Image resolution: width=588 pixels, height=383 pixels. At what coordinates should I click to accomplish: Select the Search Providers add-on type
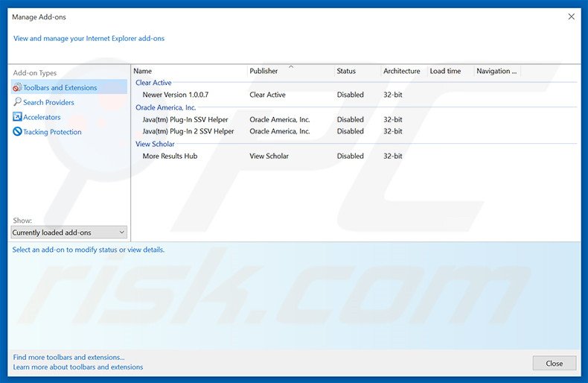tap(48, 102)
